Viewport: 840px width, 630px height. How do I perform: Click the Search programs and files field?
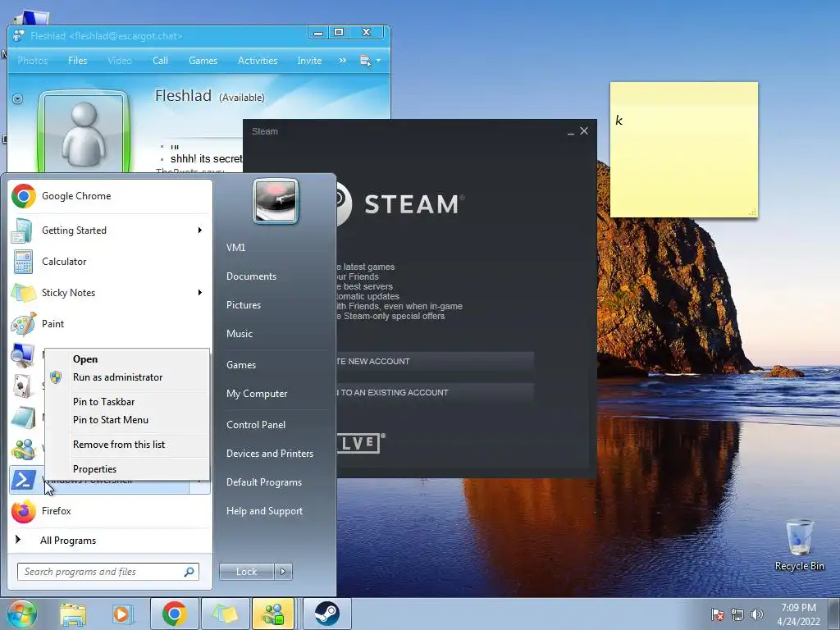point(108,572)
